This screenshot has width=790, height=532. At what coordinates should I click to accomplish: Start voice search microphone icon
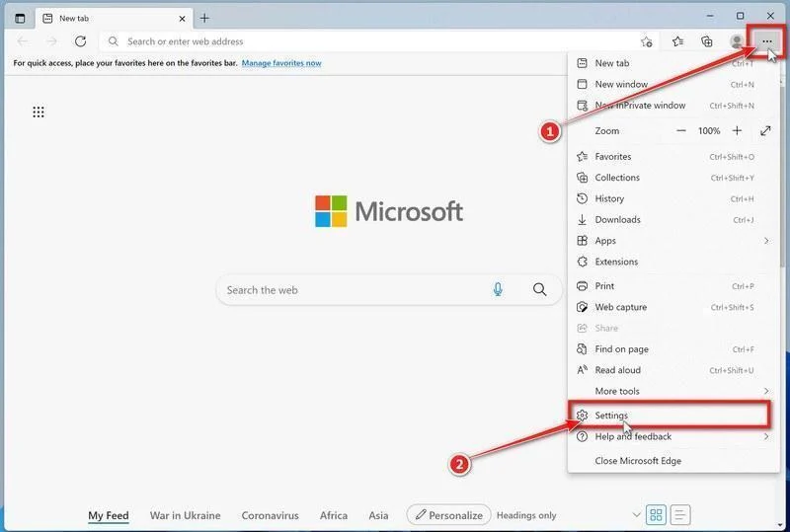point(498,289)
